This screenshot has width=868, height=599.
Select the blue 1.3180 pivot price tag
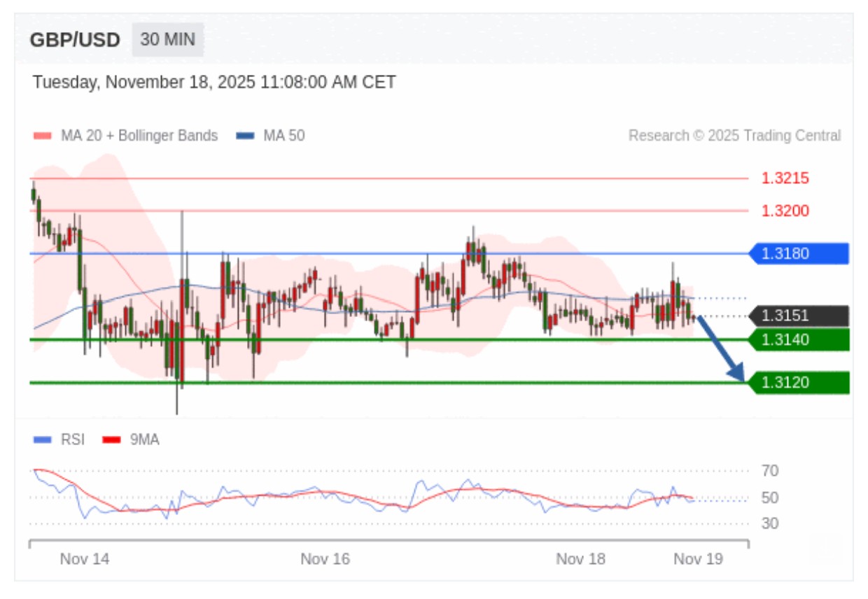[799, 253]
